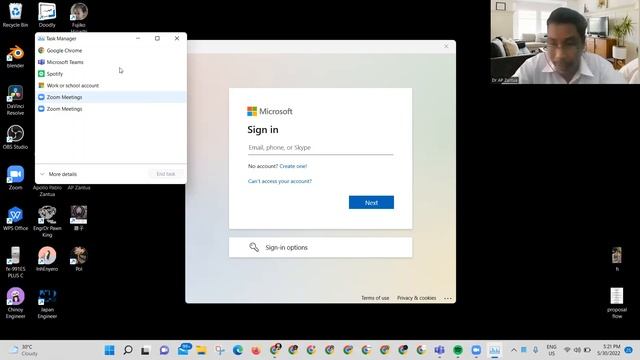Focus the Email, phone, or Skype field
640x360 pixels.
pyautogui.click(x=320, y=148)
